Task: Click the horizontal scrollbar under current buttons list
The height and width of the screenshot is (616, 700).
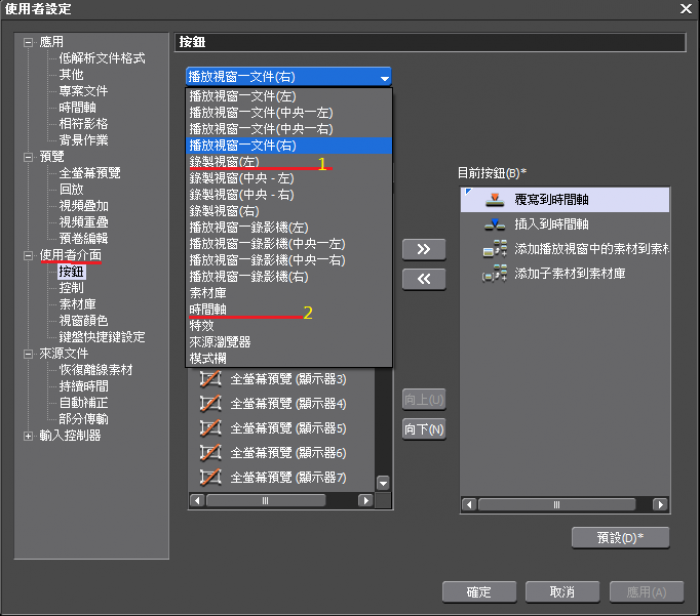Action: pyautogui.click(x=564, y=505)
